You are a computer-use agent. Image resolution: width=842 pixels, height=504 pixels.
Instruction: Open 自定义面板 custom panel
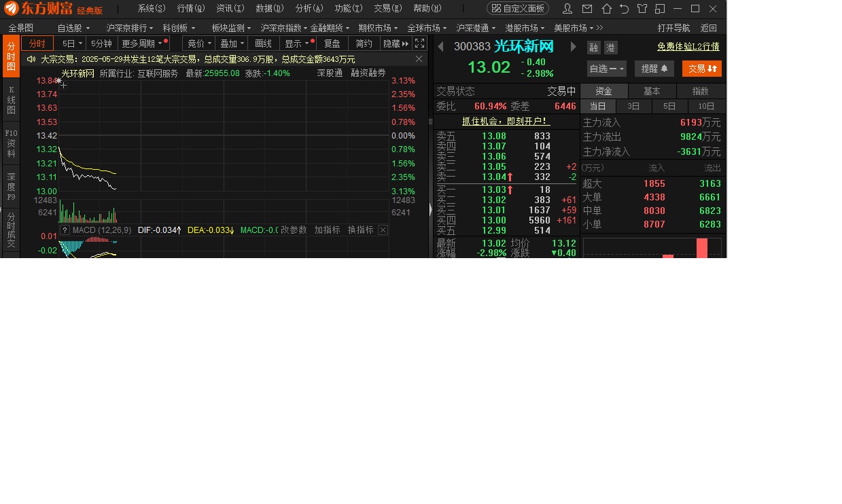[x=518, y=9]
